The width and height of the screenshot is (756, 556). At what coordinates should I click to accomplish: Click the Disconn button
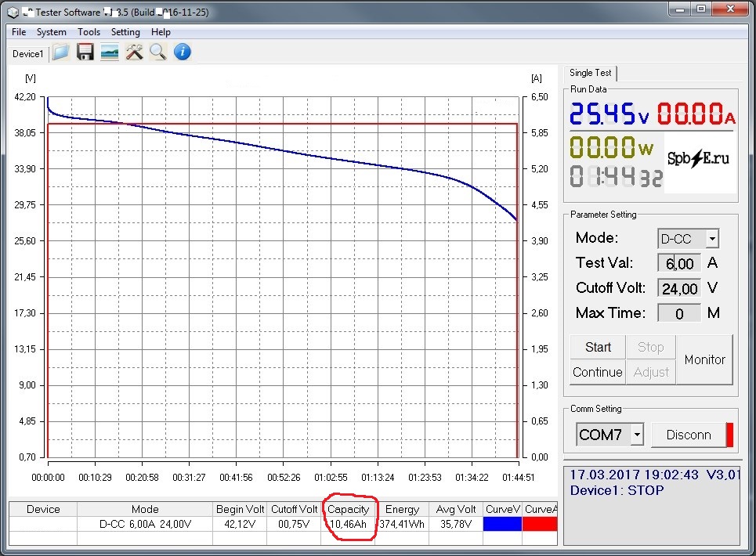tap(689, 435)
